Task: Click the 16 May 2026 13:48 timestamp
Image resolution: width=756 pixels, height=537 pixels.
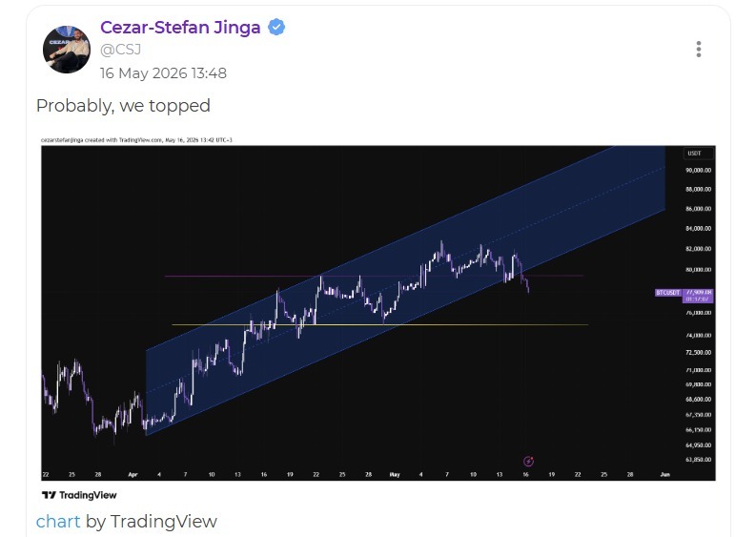Action: tap(163, 73)
